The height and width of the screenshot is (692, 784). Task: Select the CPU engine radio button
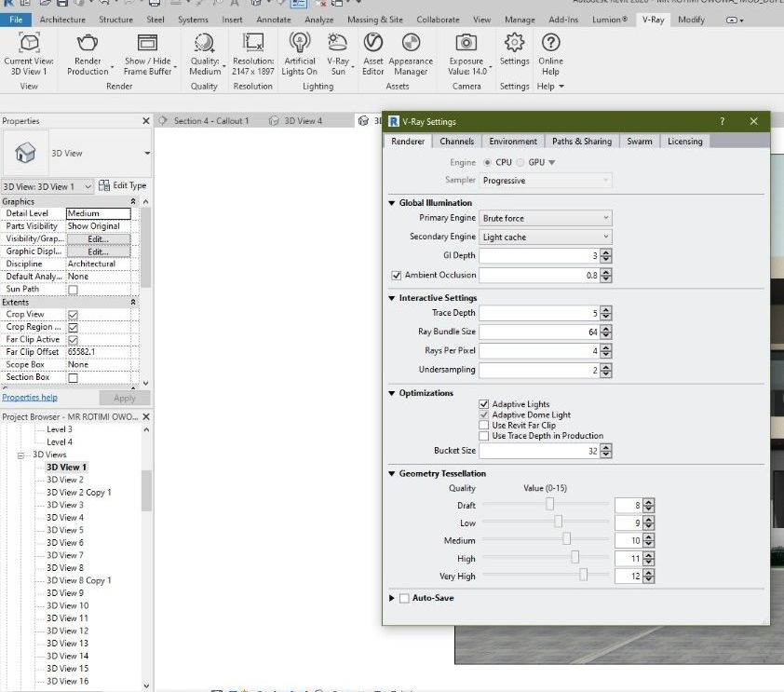click(x=487, y=162)
